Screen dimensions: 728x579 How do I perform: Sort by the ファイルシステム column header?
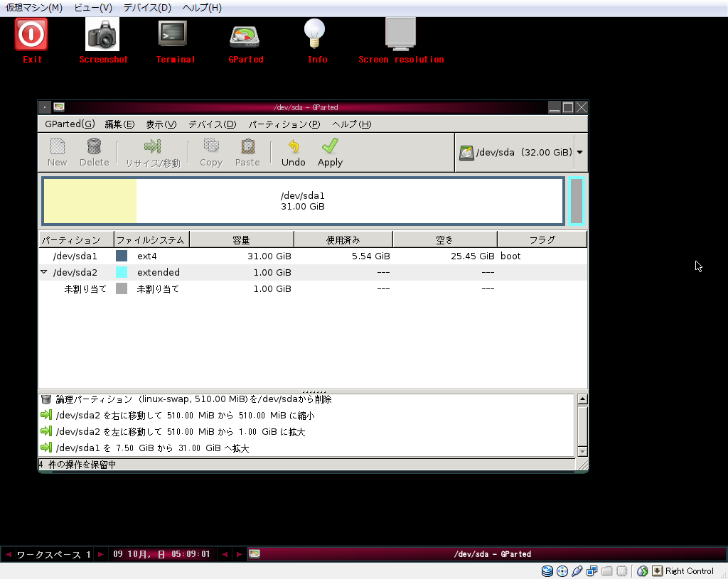[x=152, y=240]
